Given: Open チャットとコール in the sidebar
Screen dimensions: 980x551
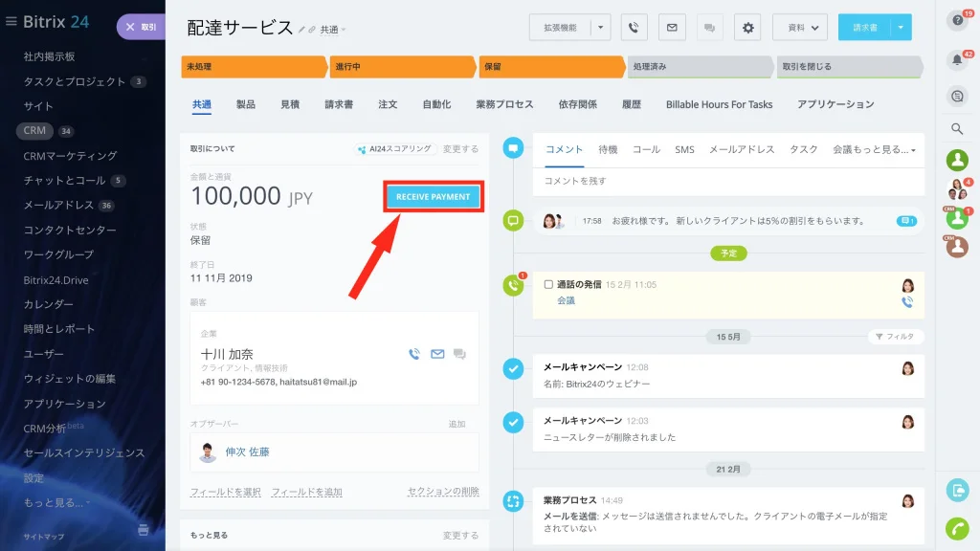Looking at the screenshot, I should click(x=64, y=181).
